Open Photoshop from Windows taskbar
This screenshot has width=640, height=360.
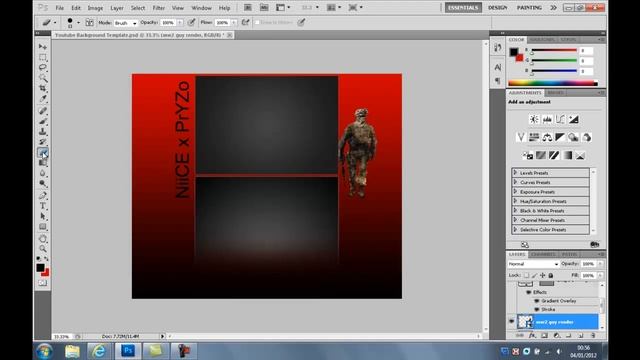tap(128, 351)
